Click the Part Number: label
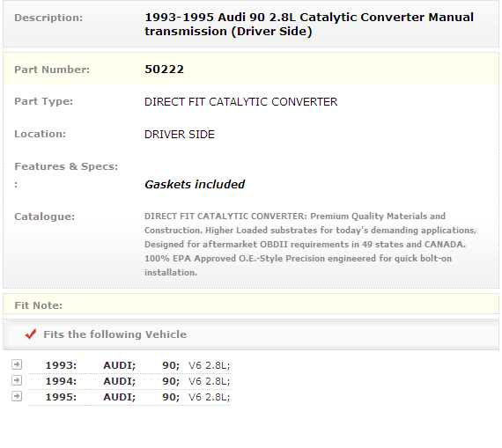The height and width of the screenshot is (448, 502). [x=52, y=70]
